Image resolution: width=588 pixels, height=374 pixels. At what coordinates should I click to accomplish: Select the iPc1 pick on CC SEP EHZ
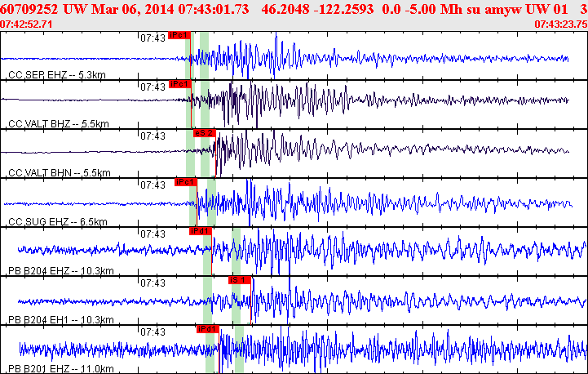coord(179,35)
